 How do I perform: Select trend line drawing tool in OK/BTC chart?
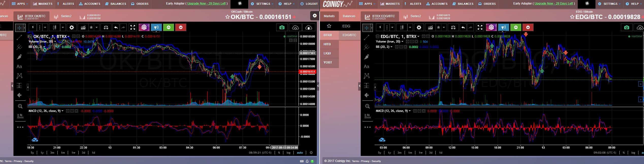pyautogui.click(x=19, y=37)
